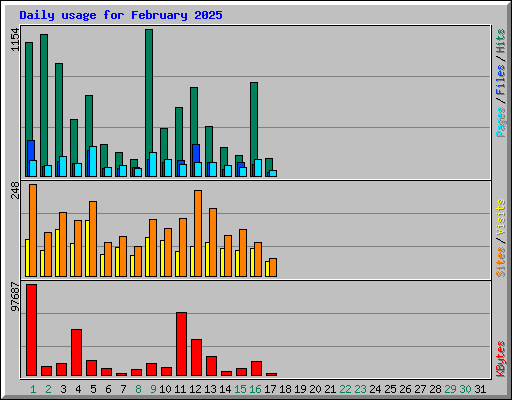Click the green Hits legend label
The image size is (512, 400).
pyautogui.click(x=501, y=41)
